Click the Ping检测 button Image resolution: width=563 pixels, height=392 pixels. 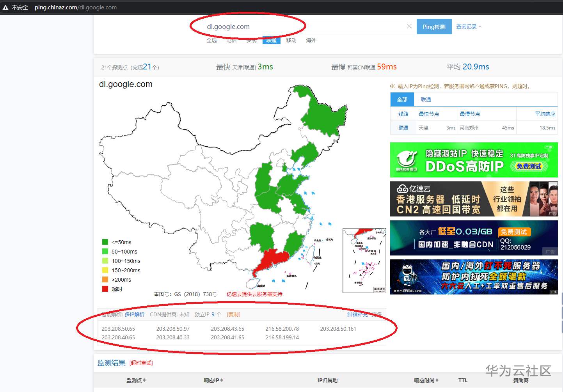coord(434,26)
